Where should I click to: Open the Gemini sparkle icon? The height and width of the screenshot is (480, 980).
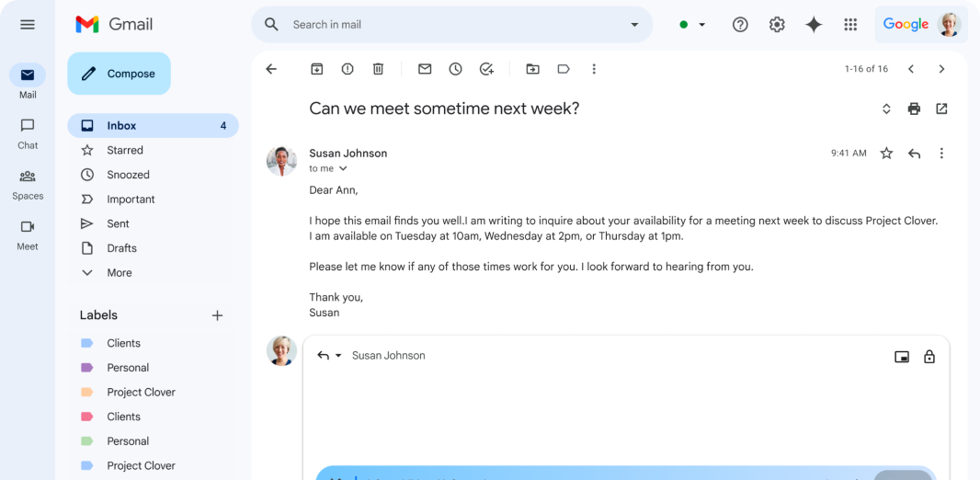(813, 25)
